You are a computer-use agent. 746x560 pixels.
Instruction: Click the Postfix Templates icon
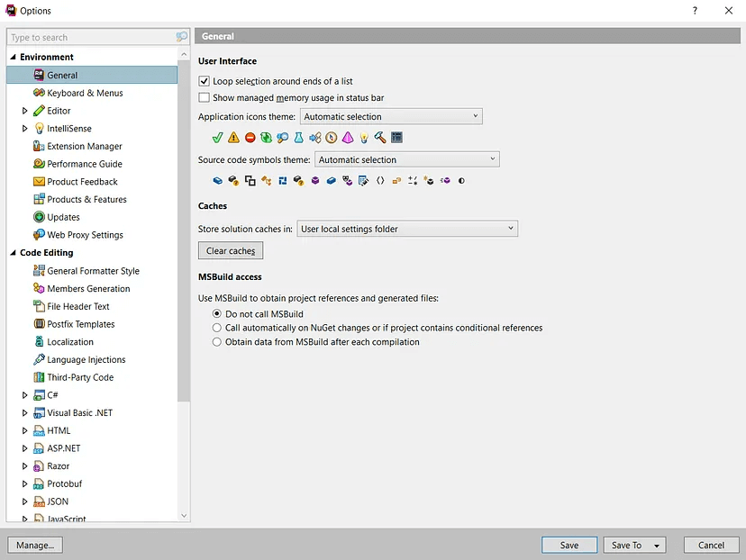[x=40, y=324]
